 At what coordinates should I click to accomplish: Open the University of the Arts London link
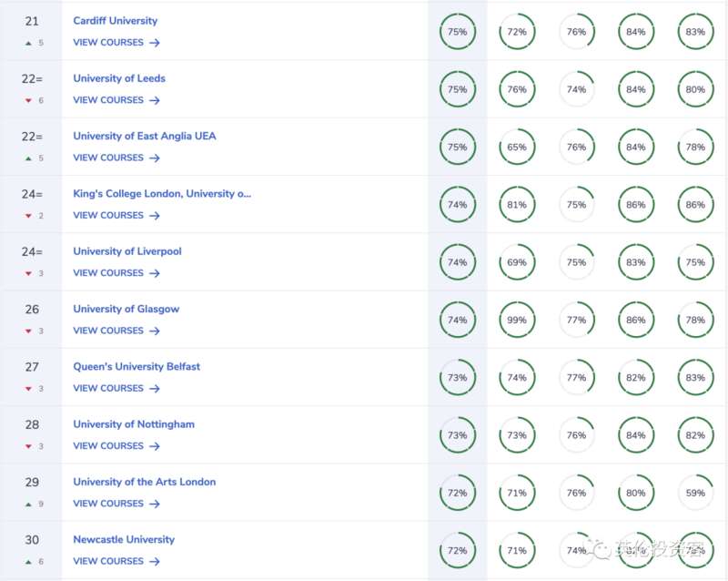point(145,482)
